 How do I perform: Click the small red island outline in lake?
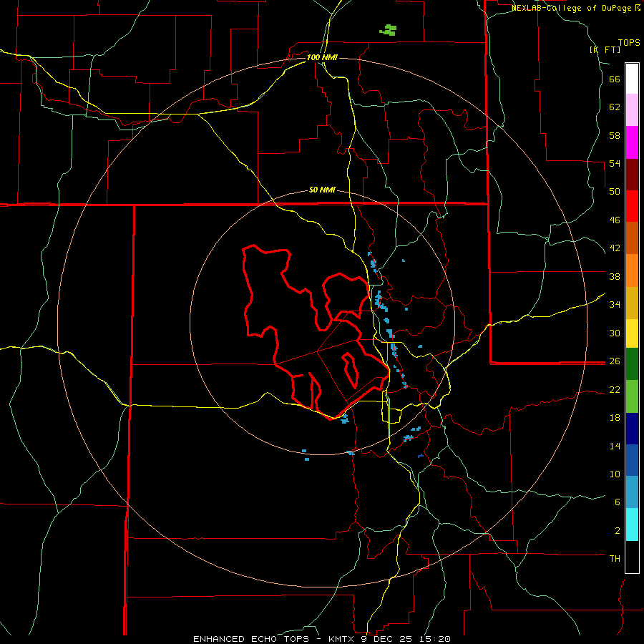351,371
